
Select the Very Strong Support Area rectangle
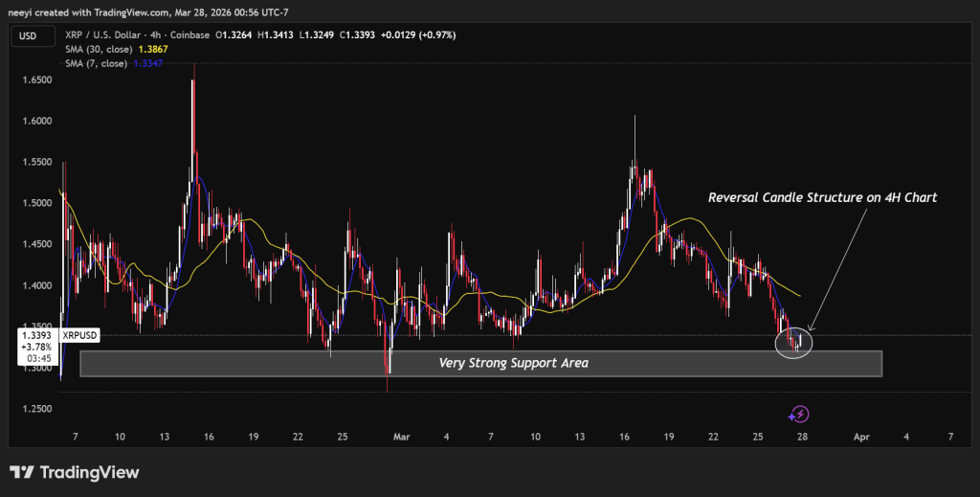479,364
